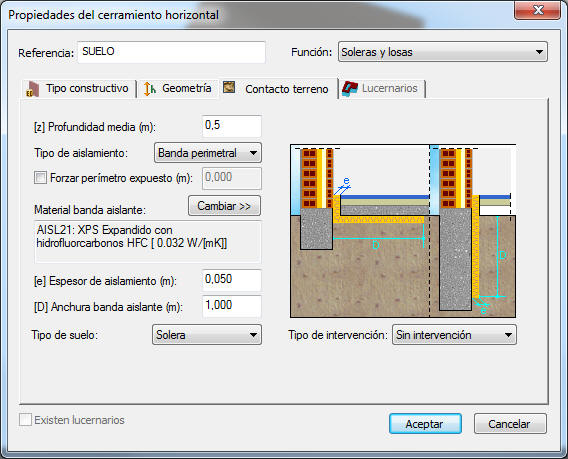Click the Cancelar button
The height and width of the screenshot is (459, 568).
(510, 423)
